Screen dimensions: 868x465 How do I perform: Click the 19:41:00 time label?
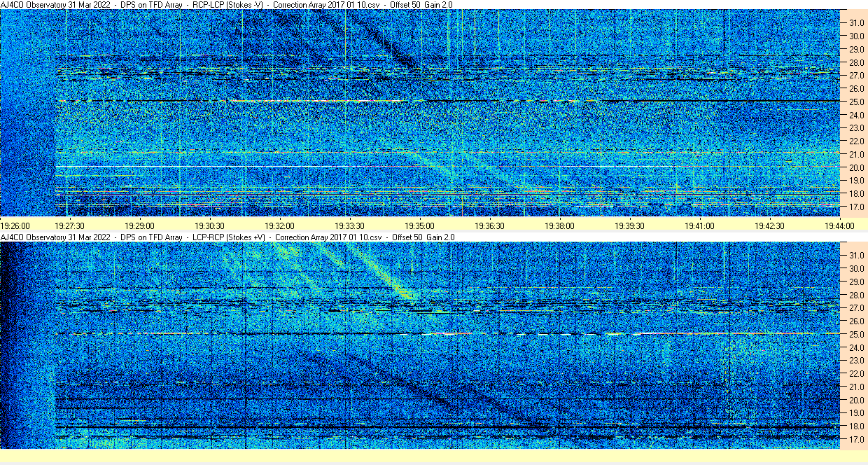[x=699, y=226]
